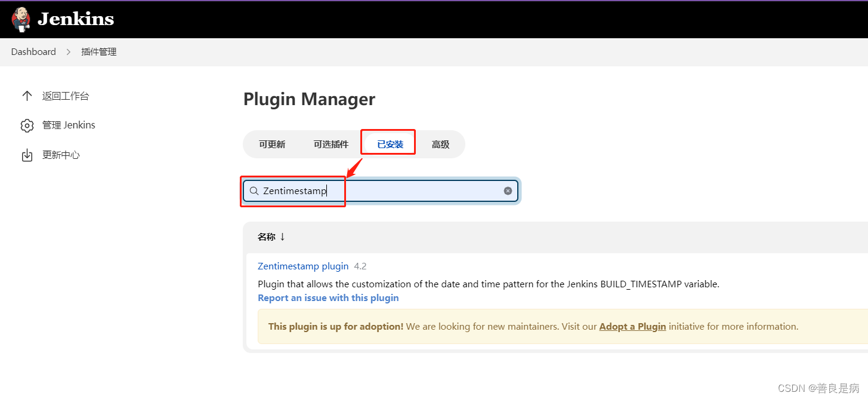Click the BUILD_TIMESTAMP plugin description text
868x399 pixels.
tap(489, 284)
